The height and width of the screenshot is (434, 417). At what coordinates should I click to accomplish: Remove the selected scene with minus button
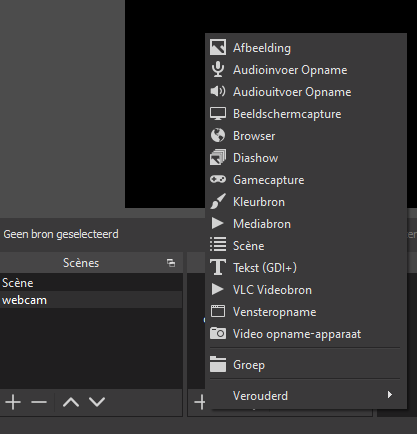click(x=39, y=402)
